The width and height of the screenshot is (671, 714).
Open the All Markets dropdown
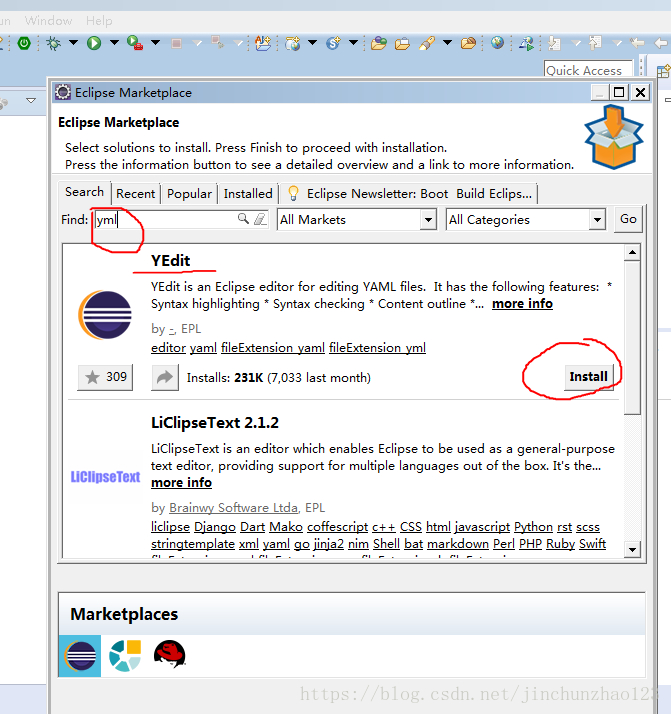tap(357, 220)
